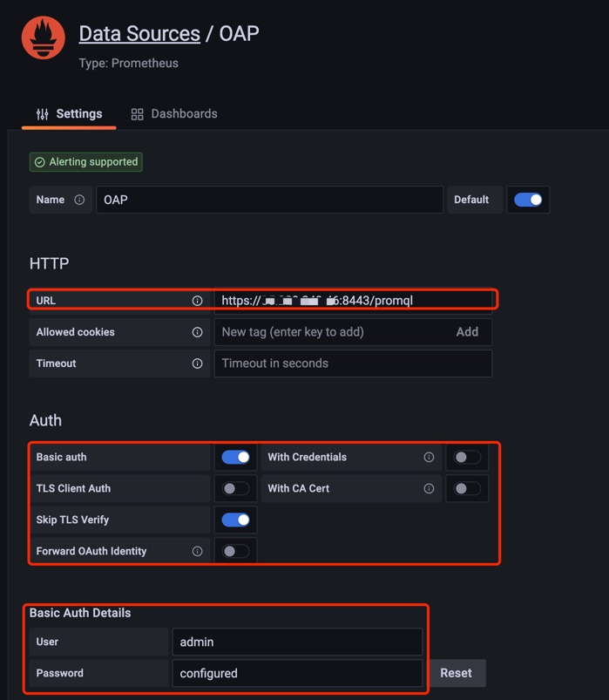Enable the With Credentials toggle
The height and width of the screenshot is (700, 609).
467,457
